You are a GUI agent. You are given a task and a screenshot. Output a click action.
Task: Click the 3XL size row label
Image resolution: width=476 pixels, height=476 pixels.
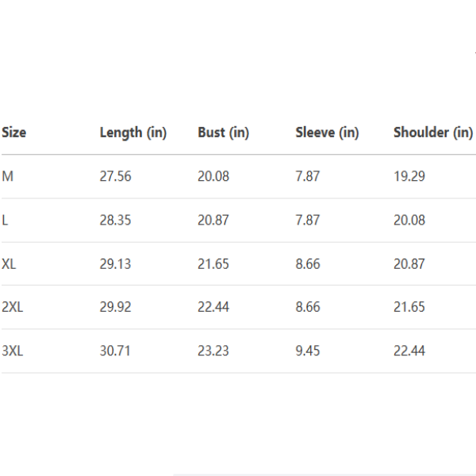coord(13,351)
